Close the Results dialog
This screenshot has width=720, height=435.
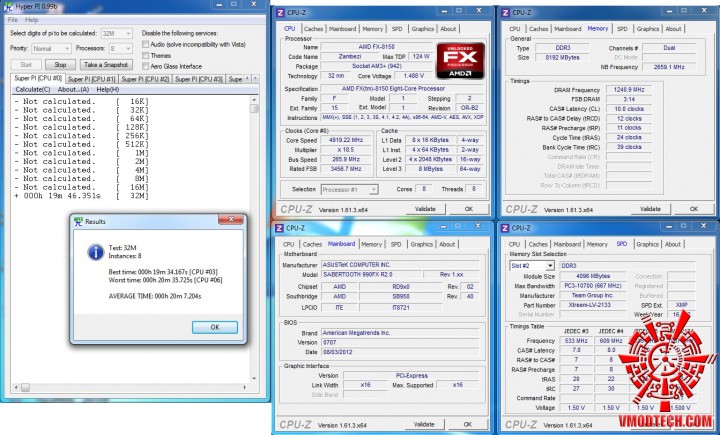click(231, 220)
